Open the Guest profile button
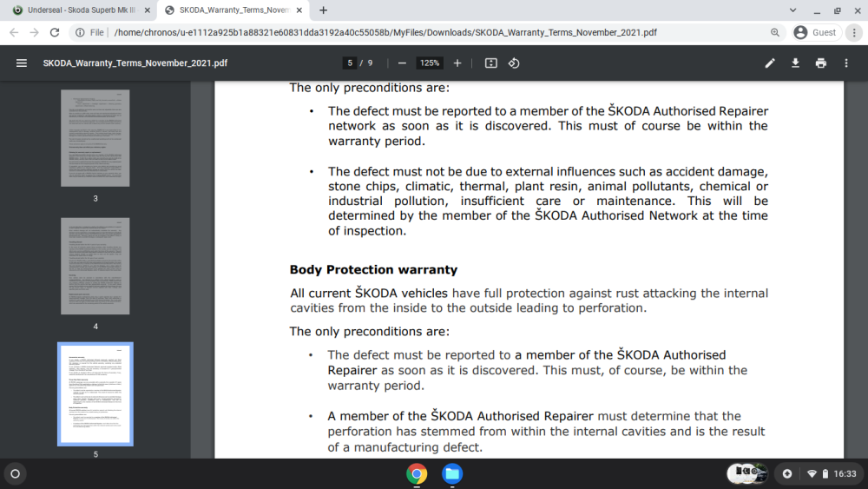Screen dimensions: 868x489 pyautogui.click(x=816, y=33)
